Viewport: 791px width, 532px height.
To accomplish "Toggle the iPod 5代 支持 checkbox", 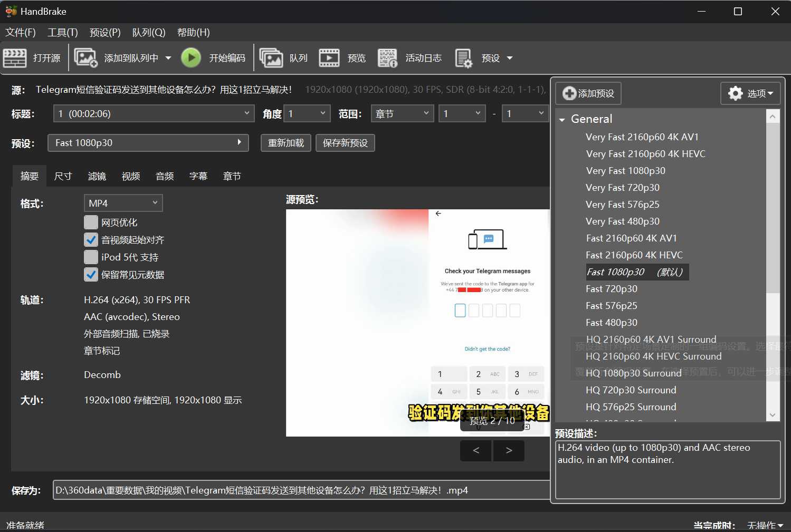I will click(x=91, y=257).
